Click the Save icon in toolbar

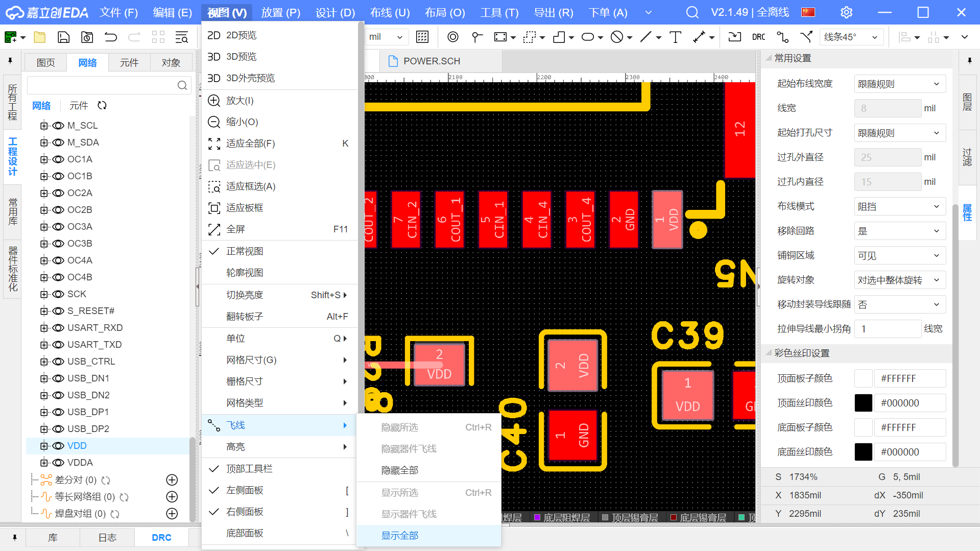tap(63, 37)
